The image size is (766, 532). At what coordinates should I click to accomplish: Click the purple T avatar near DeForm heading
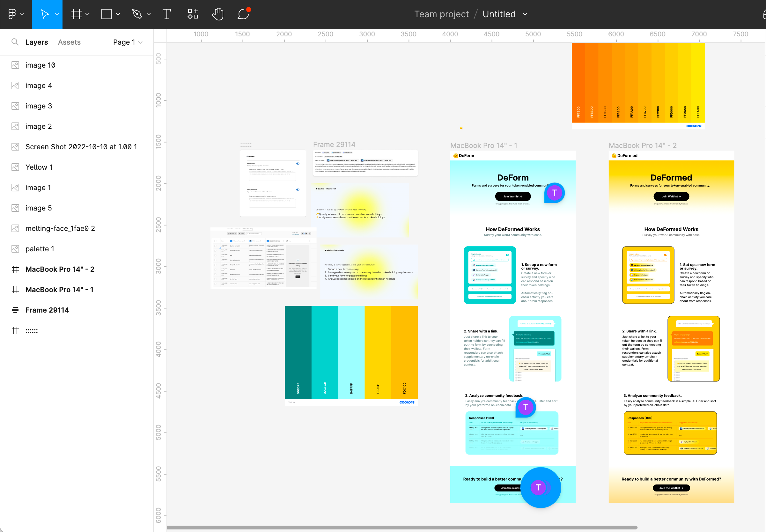(555, 193)
